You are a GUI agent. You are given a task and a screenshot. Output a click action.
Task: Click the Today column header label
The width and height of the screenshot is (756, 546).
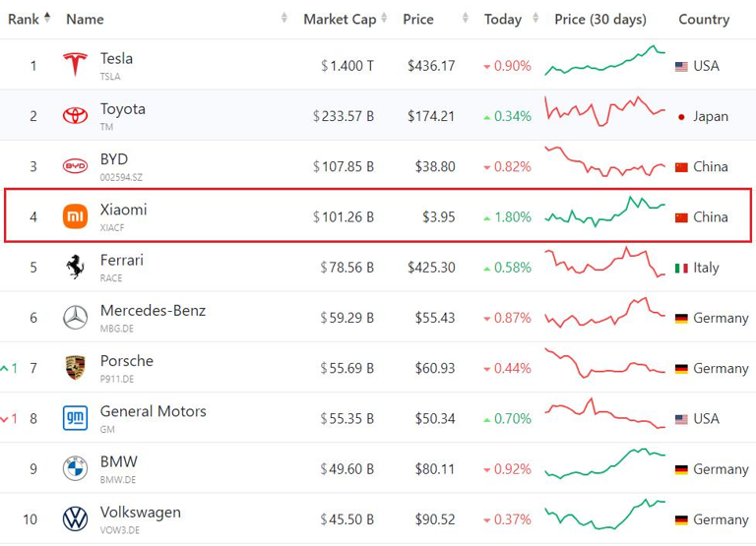click(x=503, y=20)
